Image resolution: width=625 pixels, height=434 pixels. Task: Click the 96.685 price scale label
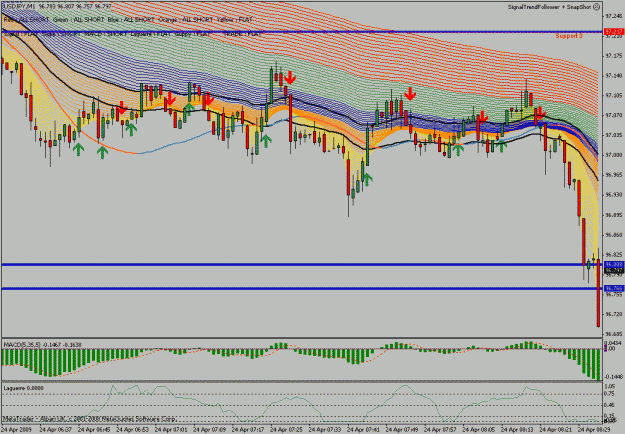[x=613, y=334]
